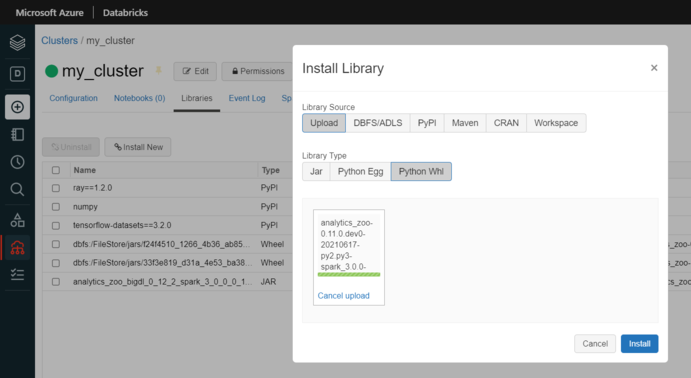The height and width of the screenshot is (378, 691).
Task: Click the Edit cluster button
Action: tap(195, 71)
